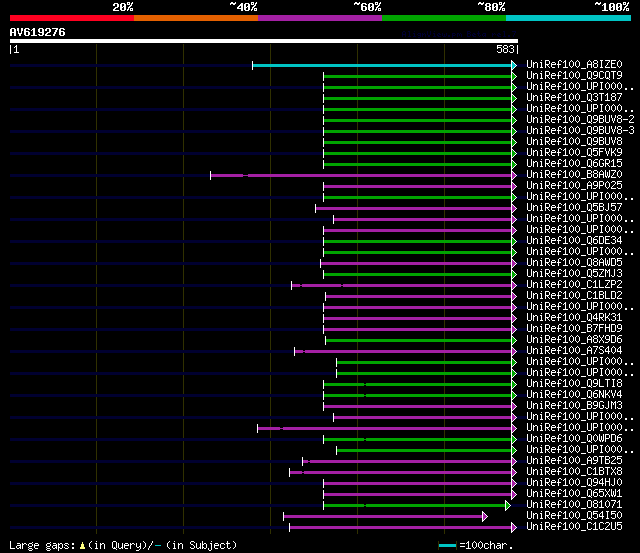
Task: Click the white query sequence ruler bar
Action: click(x=264, y=41)
